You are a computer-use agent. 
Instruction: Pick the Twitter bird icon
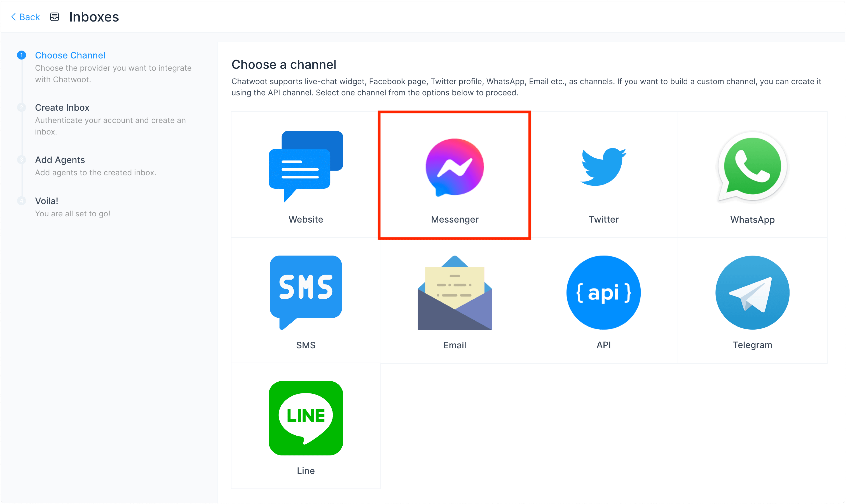pyautogui.click(x=603, y=167)
